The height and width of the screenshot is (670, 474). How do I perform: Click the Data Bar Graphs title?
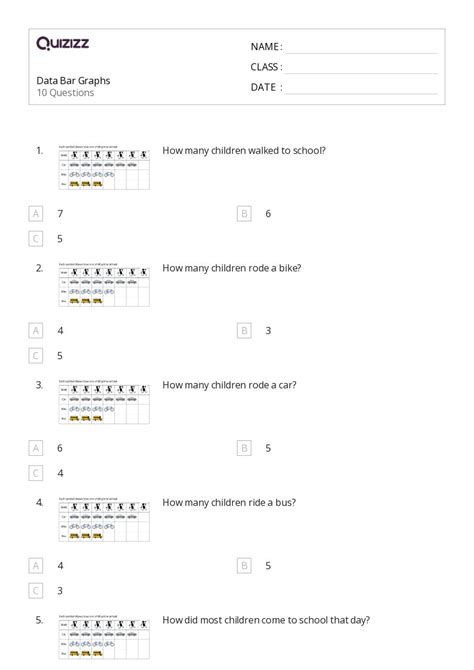click(73, 81)
